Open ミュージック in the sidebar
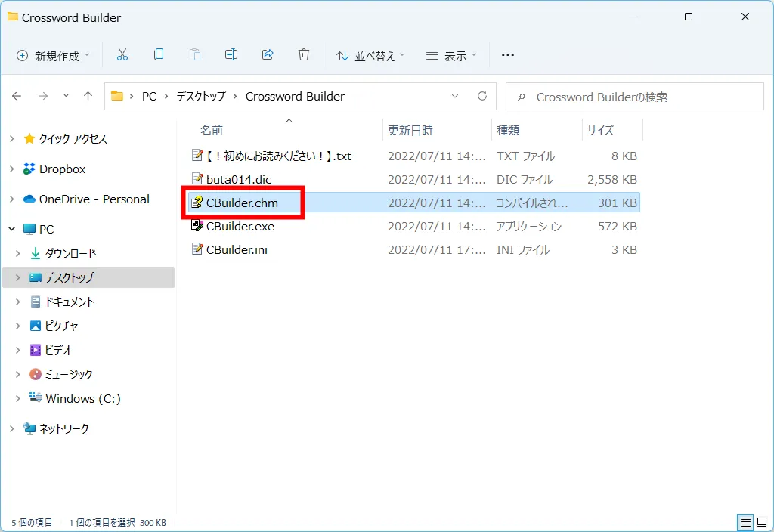774x532 pixels. pyautogui.click(x=69, y=374)
